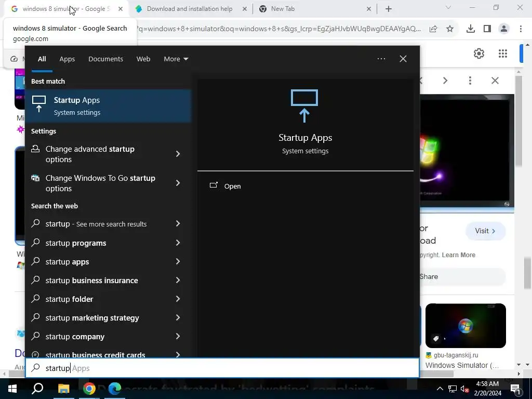Expand Change advanced startup options arrow

pos(178,154)
